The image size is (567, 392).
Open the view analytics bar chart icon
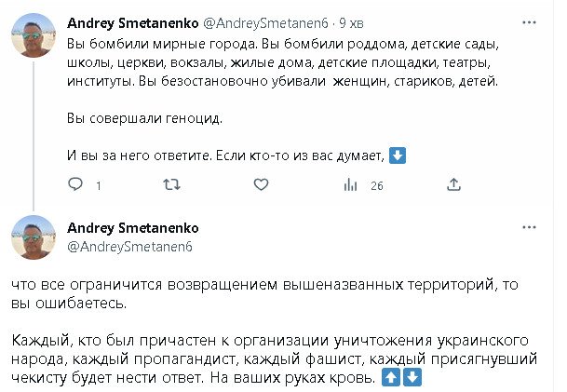point(350,185)
